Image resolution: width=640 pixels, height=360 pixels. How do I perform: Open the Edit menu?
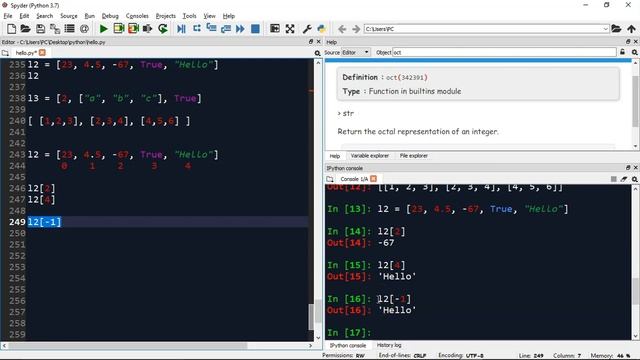pyautogui.click(x=24, y=16)
